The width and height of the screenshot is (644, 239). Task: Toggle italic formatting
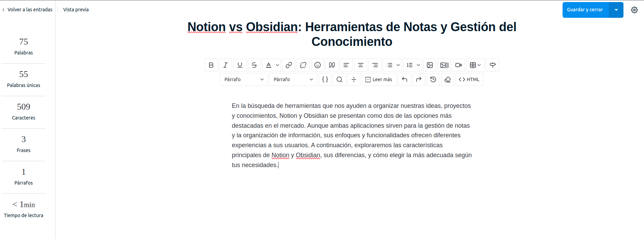226,65
